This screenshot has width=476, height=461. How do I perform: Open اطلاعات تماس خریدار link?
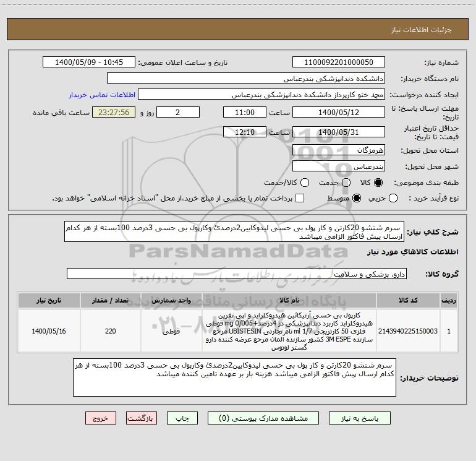pos(102,95)
